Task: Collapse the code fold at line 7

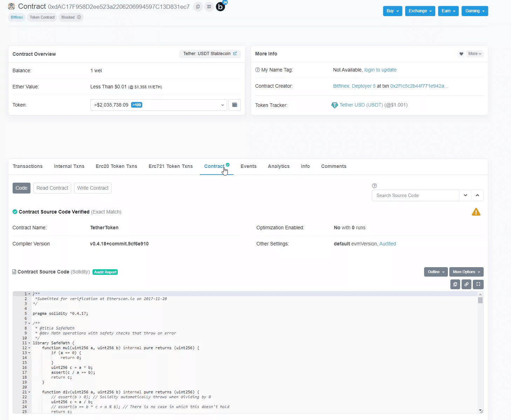Action: (29, 323)
